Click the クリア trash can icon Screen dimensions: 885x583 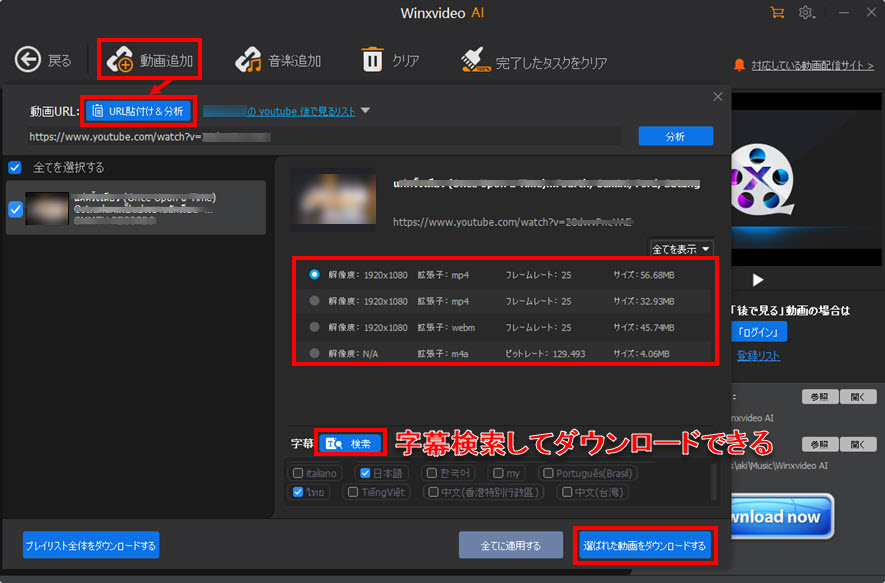(373, 60)
